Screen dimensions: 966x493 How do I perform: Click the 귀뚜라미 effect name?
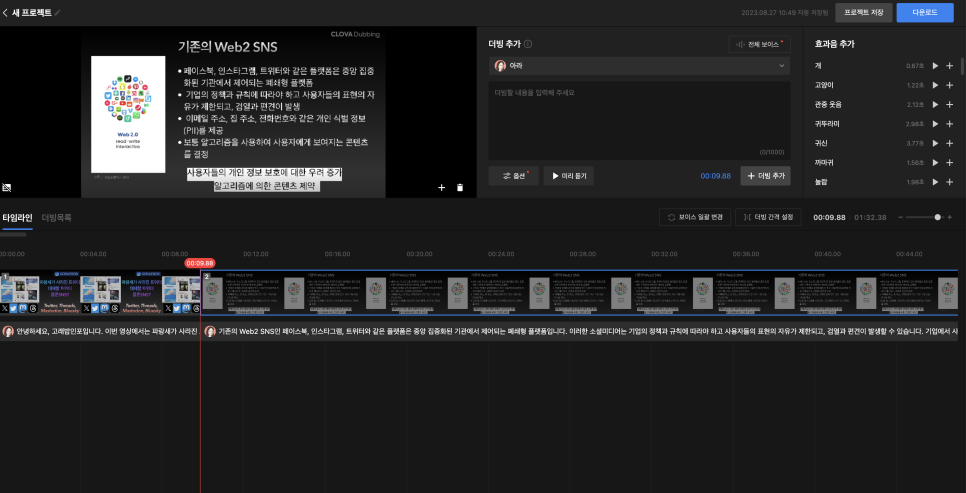pyautogui.click(x=827, y=124)
